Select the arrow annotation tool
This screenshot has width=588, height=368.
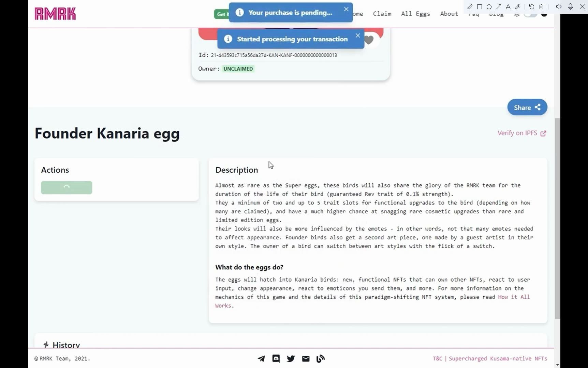(499, 7)
